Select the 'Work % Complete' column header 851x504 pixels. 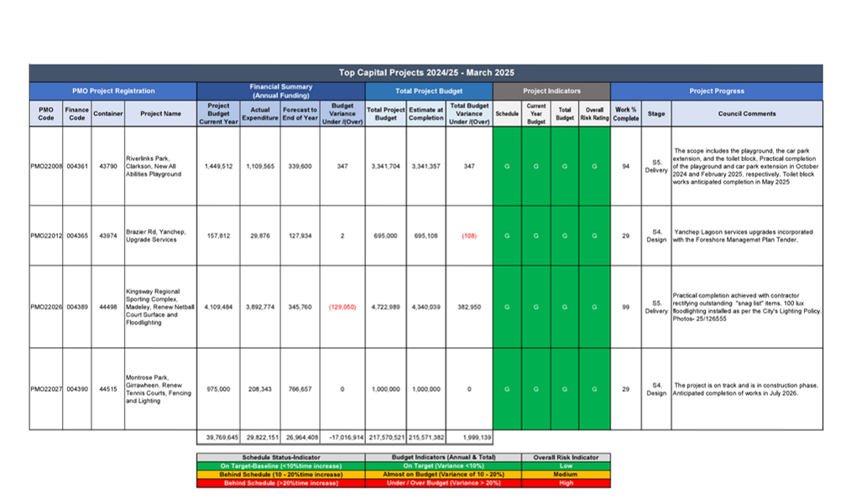pyautogui.click(x=626, y=114)
